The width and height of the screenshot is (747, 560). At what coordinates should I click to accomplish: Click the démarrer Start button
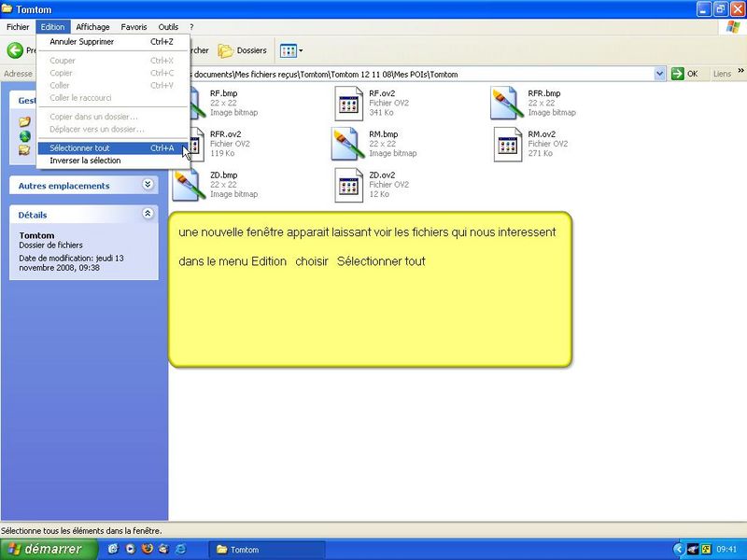(x=49, y=549)
